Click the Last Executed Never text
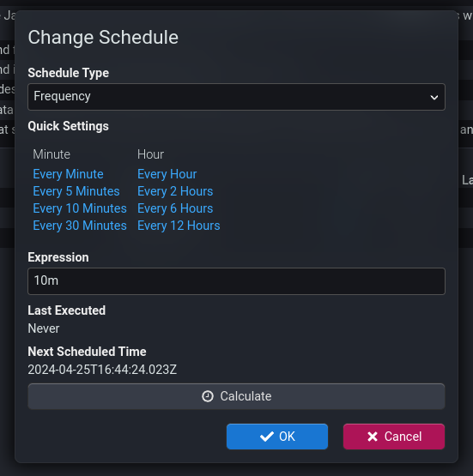The width and height of the screenshot is (473, 476). coord(44,328)
